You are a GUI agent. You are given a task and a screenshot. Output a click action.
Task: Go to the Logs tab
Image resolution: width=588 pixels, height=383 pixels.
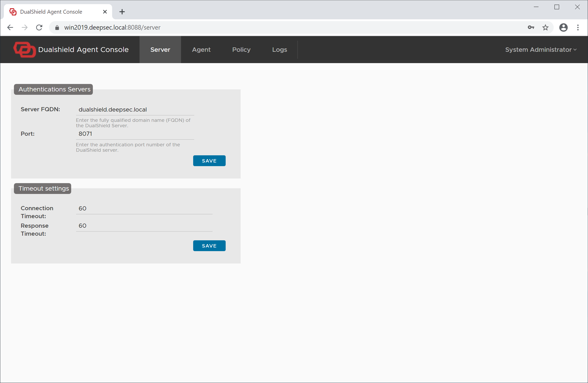click(279, 50)
